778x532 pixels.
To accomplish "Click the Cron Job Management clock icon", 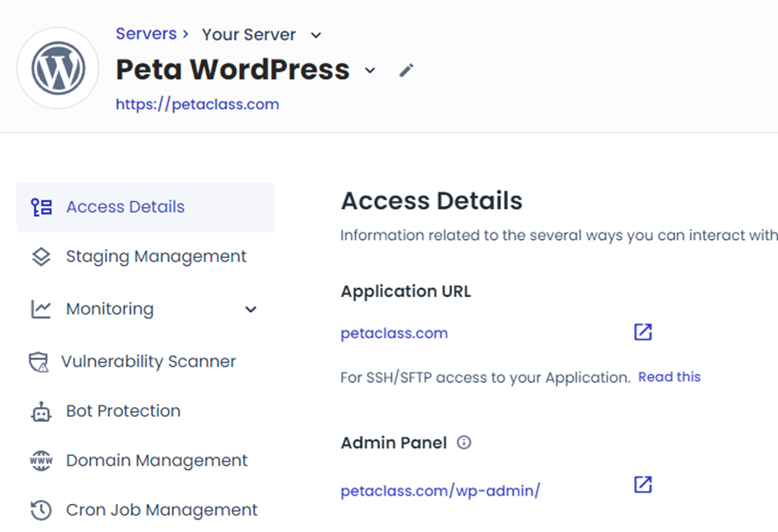I will click(x=41, y=510).
